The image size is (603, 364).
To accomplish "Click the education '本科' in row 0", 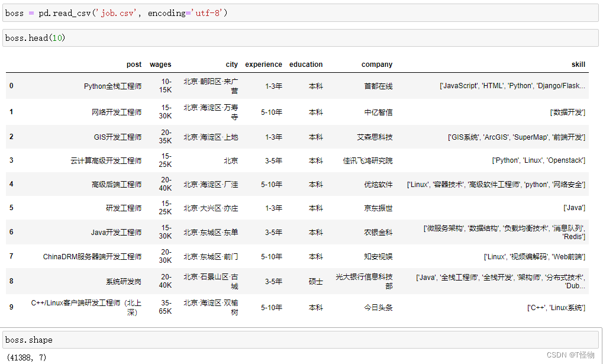I will pos(316,86).
